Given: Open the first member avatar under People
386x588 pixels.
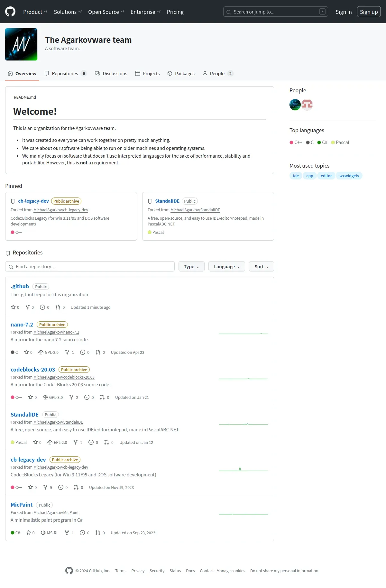Looking at the screenshot, I should coord(295,105).
